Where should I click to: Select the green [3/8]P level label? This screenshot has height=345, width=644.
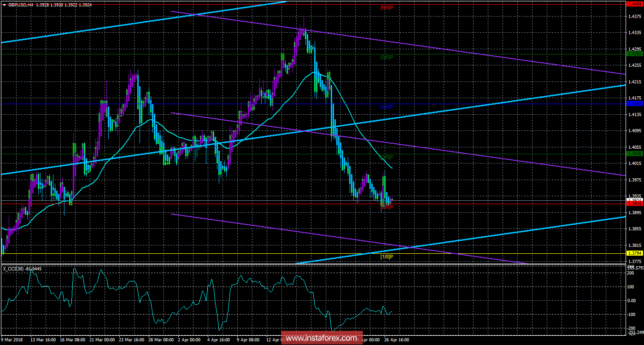coord(386,157)
